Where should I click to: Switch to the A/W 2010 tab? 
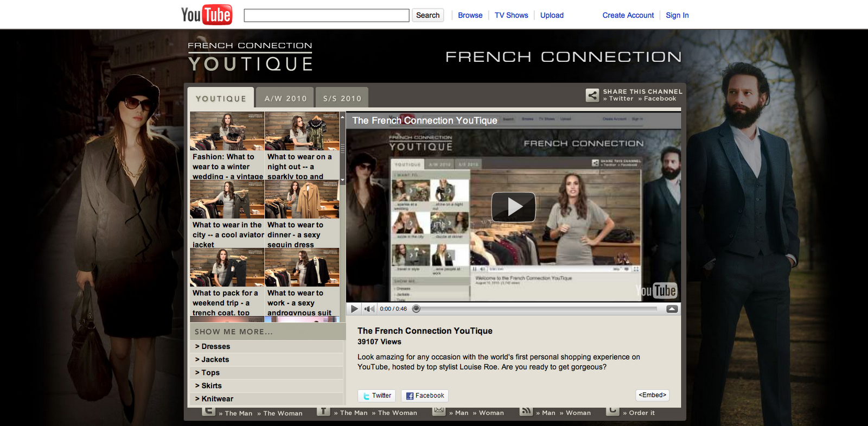pyautogui.click(x=285, y=98)
